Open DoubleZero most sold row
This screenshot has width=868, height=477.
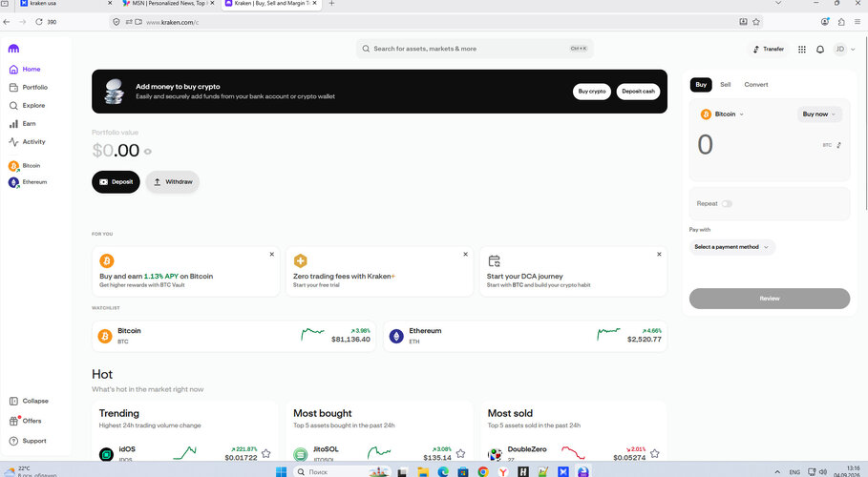coord(574,454)
